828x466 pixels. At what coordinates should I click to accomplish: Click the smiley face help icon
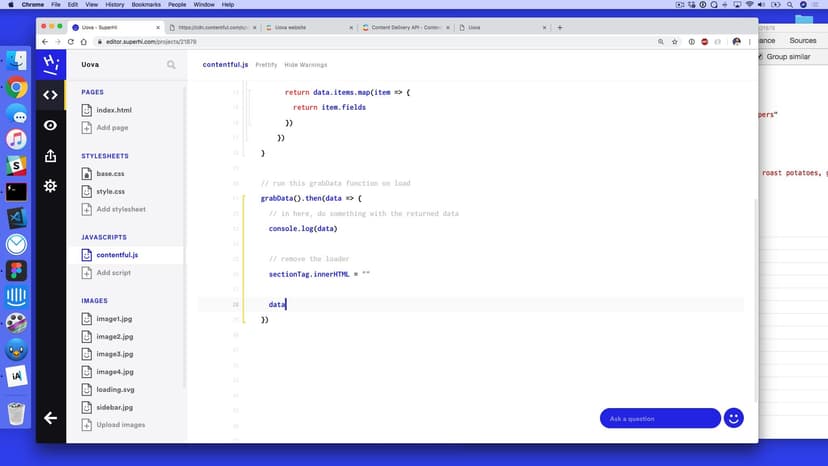coord(733,418)
